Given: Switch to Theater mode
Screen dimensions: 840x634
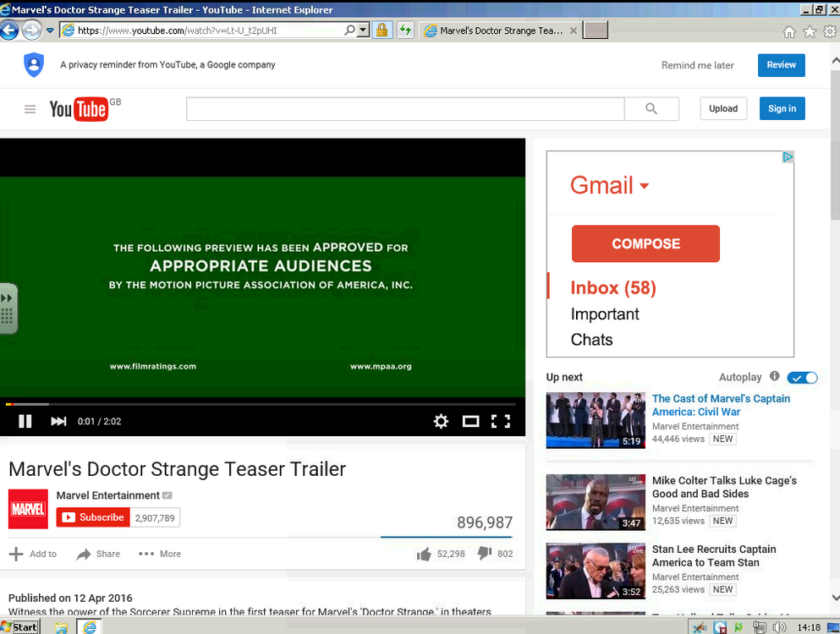Looking at the screenshot, I should [471, 422].
